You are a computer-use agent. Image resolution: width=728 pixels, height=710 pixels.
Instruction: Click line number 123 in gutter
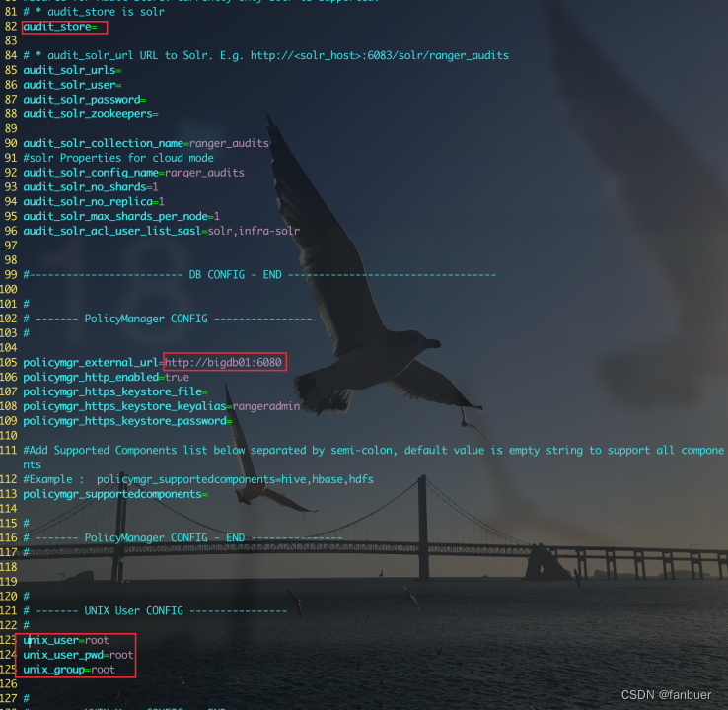(8, 640)
